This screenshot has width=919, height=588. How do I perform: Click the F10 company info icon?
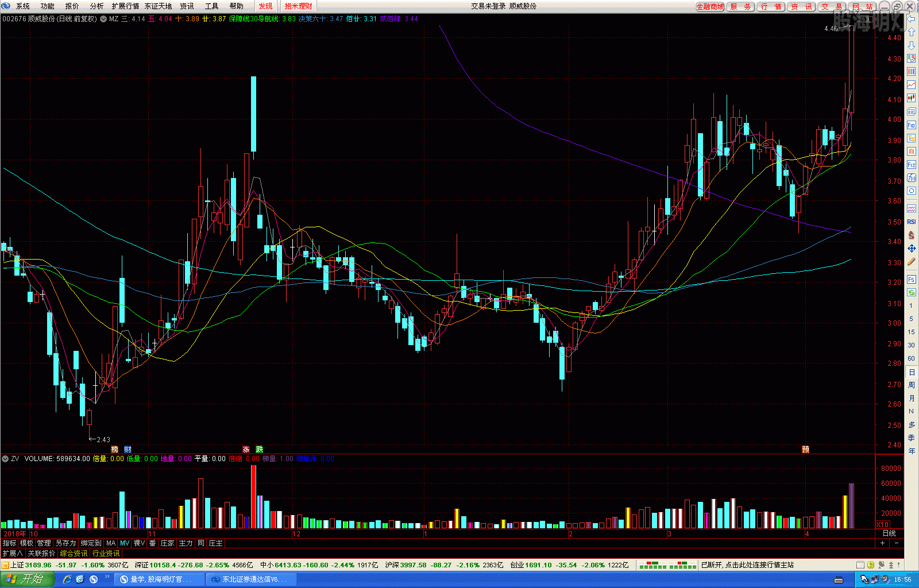coord(912,125)
